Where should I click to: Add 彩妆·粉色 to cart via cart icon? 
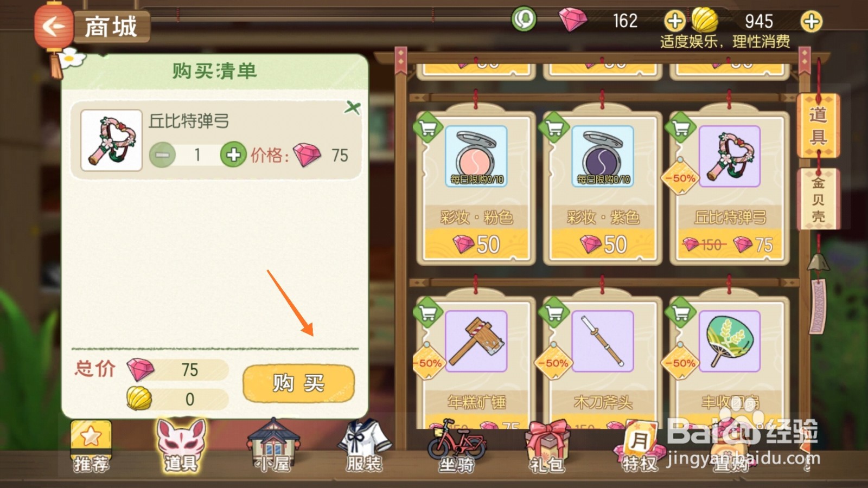click(428, 128)
